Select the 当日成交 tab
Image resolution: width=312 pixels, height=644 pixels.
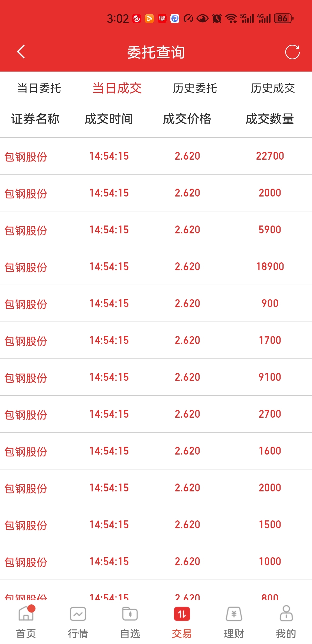117,88
